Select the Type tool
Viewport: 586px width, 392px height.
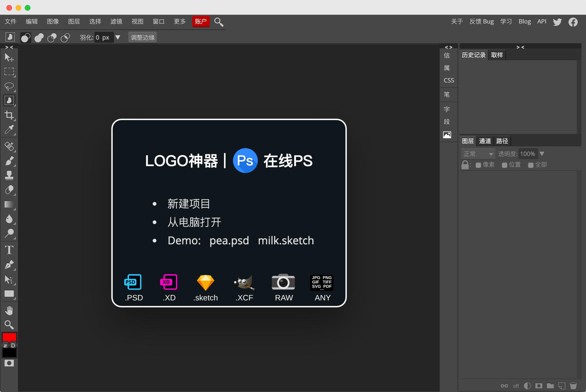click(x=9, y=249)
